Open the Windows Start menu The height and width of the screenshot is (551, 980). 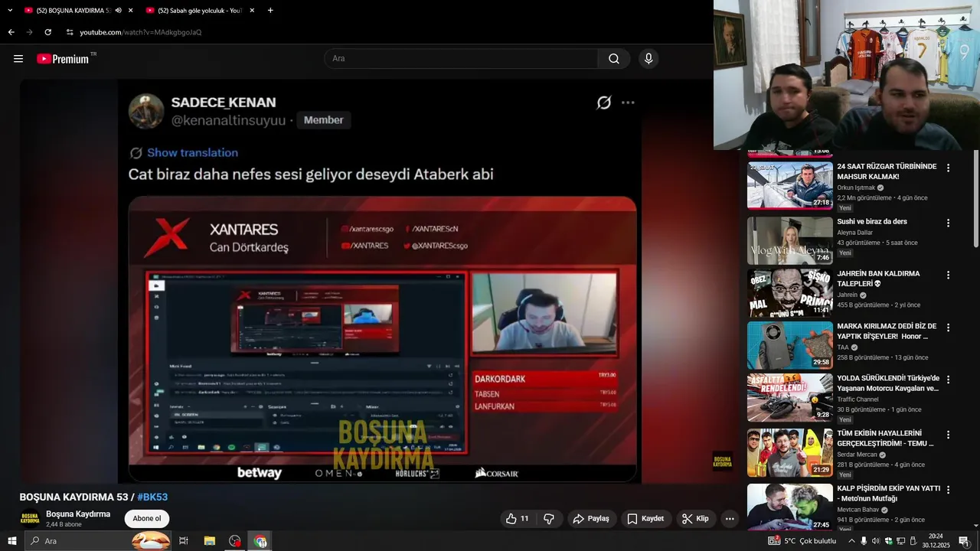click(12, 541)
